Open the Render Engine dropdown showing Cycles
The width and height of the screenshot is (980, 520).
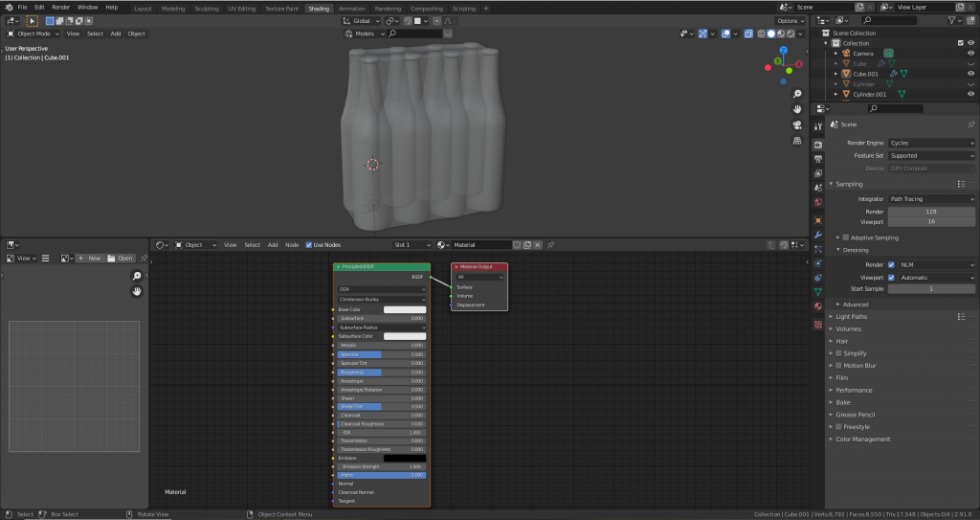click(x=931, y=143)
